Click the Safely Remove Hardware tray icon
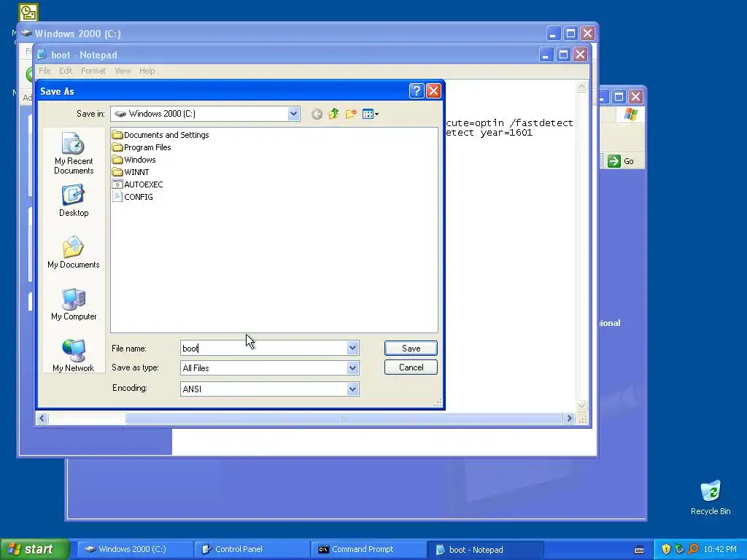The height and width of the screenshot is (560, 747). [x=680, y=549]
